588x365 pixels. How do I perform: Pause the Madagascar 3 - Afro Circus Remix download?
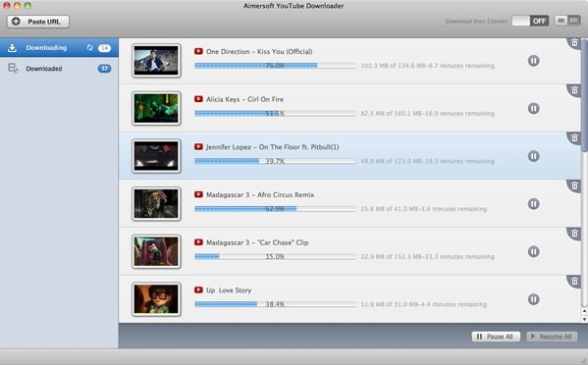point(534,204)
